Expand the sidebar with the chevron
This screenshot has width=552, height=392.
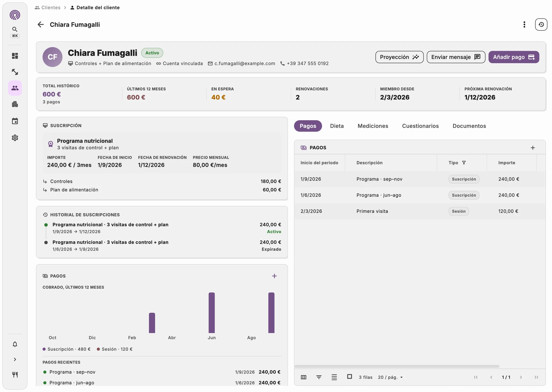[x=15, y=359]
